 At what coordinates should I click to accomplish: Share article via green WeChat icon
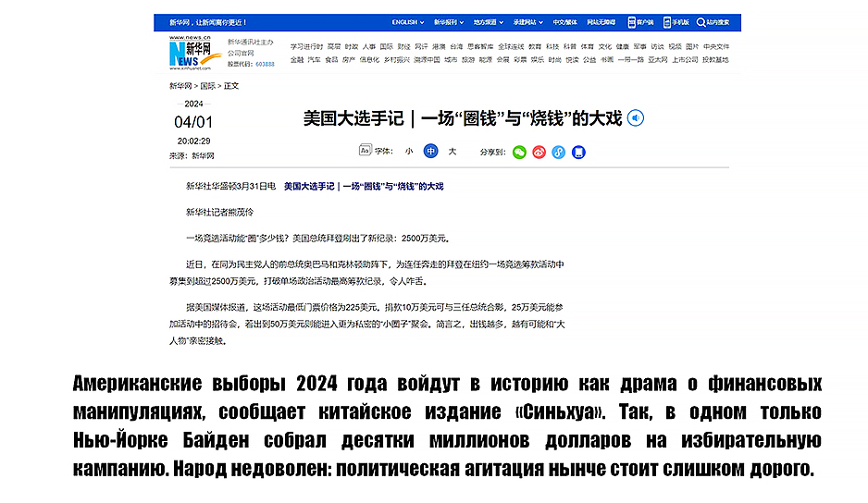(519, 152)
